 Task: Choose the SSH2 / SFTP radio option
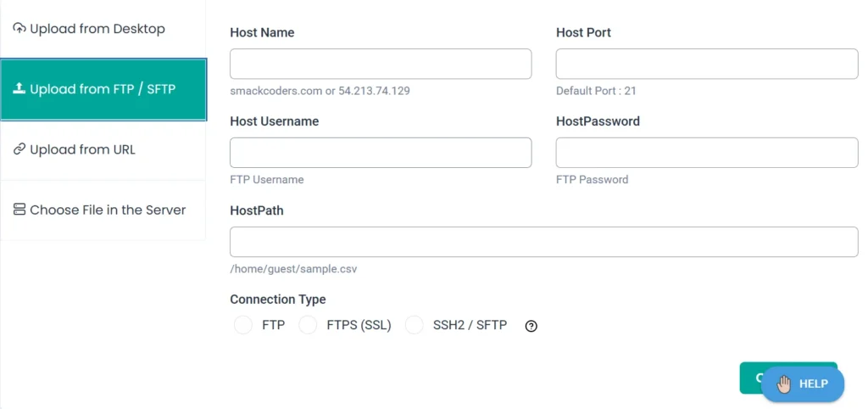coord(415,325)
